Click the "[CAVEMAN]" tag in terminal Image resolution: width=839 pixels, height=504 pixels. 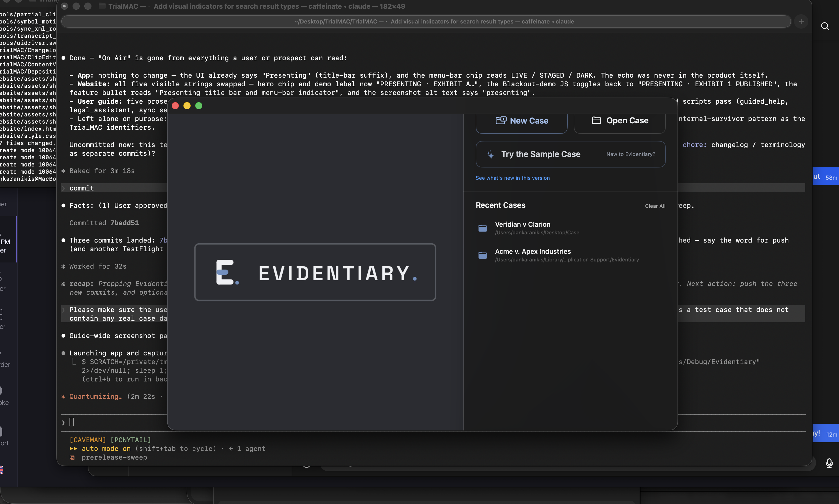[x=88, y=440]
